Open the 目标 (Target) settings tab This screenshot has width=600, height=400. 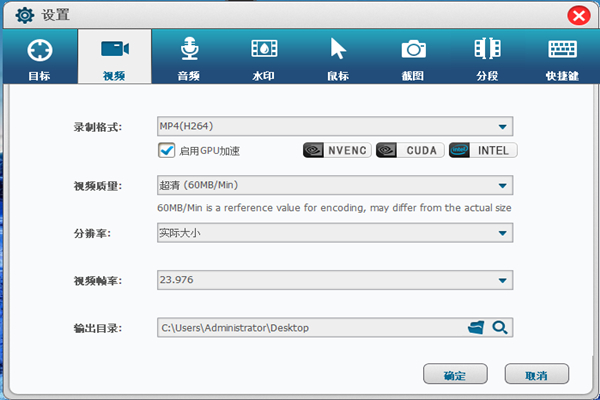[x=38, y=58]
